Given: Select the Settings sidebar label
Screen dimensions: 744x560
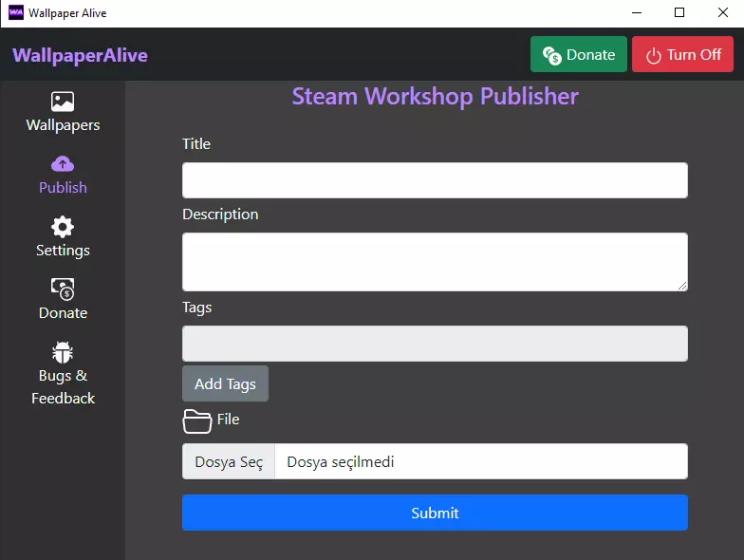Looking at the screenshot, I should (63, 251).
